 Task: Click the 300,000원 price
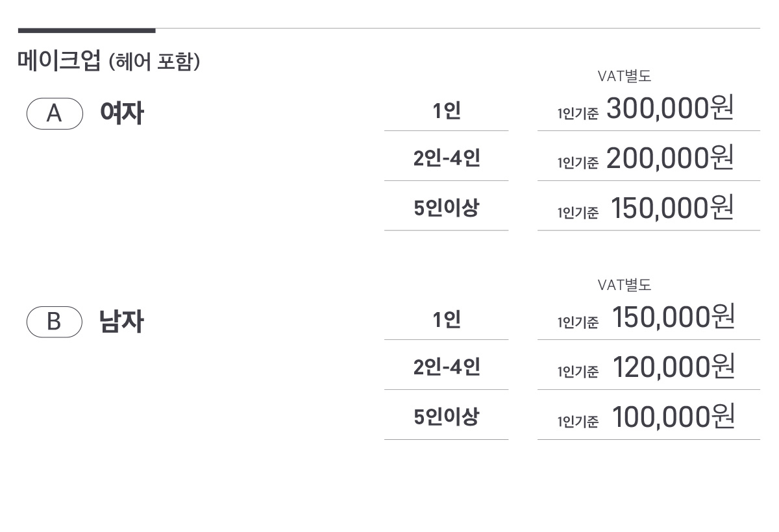pos(670,108)
